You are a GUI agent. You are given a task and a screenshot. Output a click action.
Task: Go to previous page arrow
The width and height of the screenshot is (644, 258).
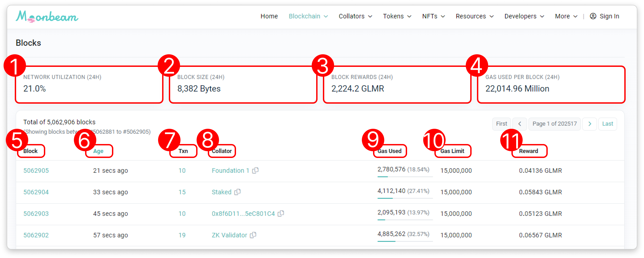click(519, 124)
